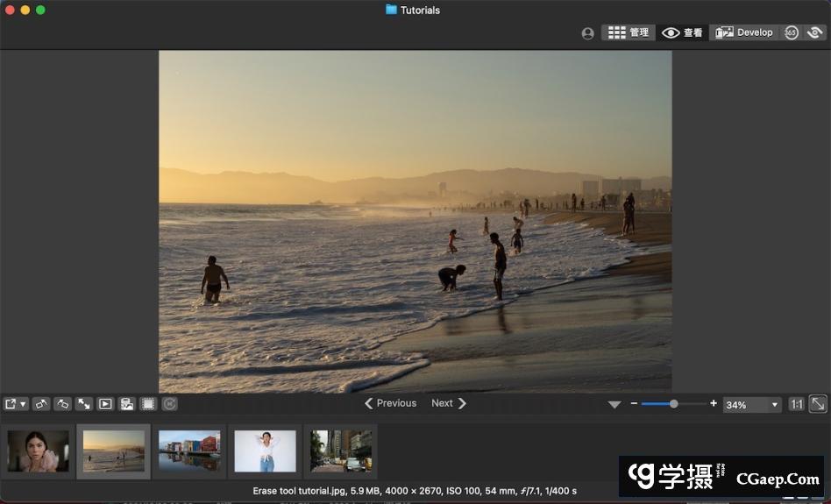
Task: Expand the triangle menu left of zoom slider
Action: 614,404
